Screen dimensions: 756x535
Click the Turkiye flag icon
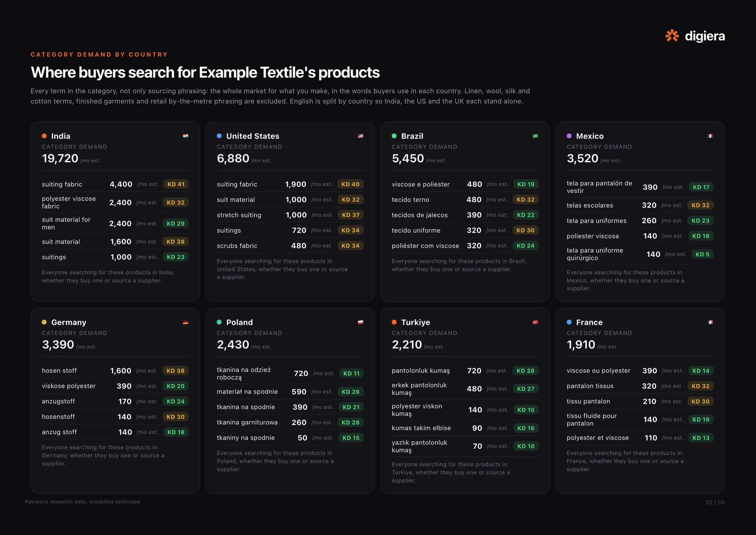(x=535, y=322)
